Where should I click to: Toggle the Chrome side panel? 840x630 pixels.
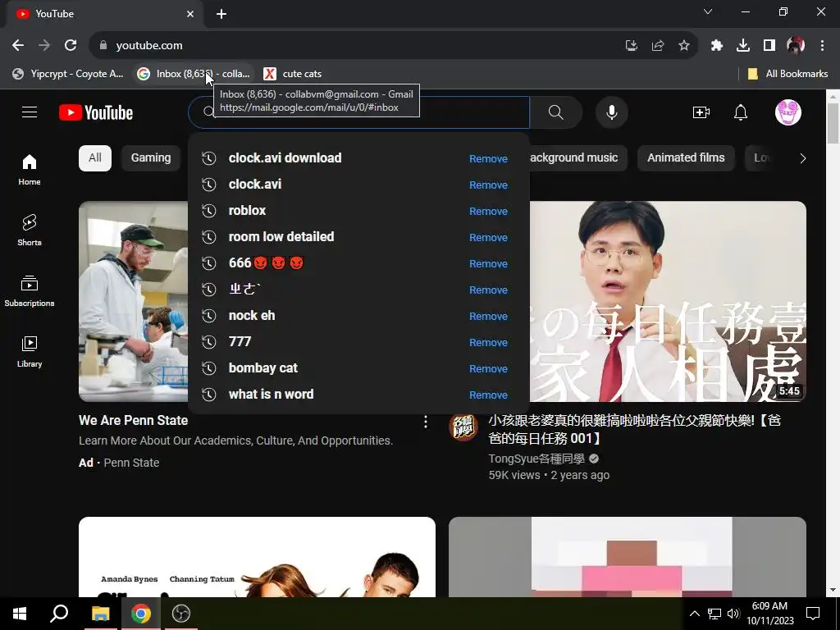[x=769, y=46]
